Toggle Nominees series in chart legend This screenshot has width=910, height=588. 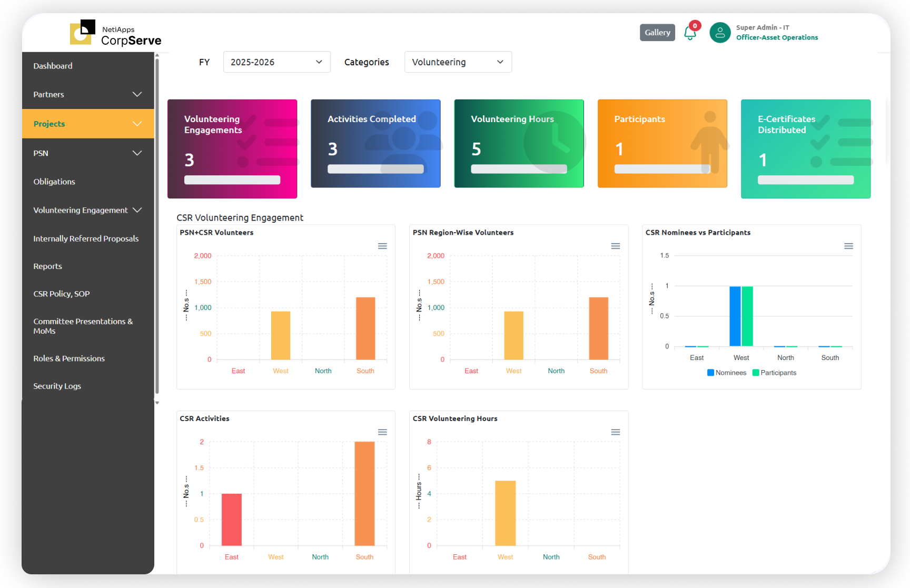pyautogui.click(x=727, y=373)
